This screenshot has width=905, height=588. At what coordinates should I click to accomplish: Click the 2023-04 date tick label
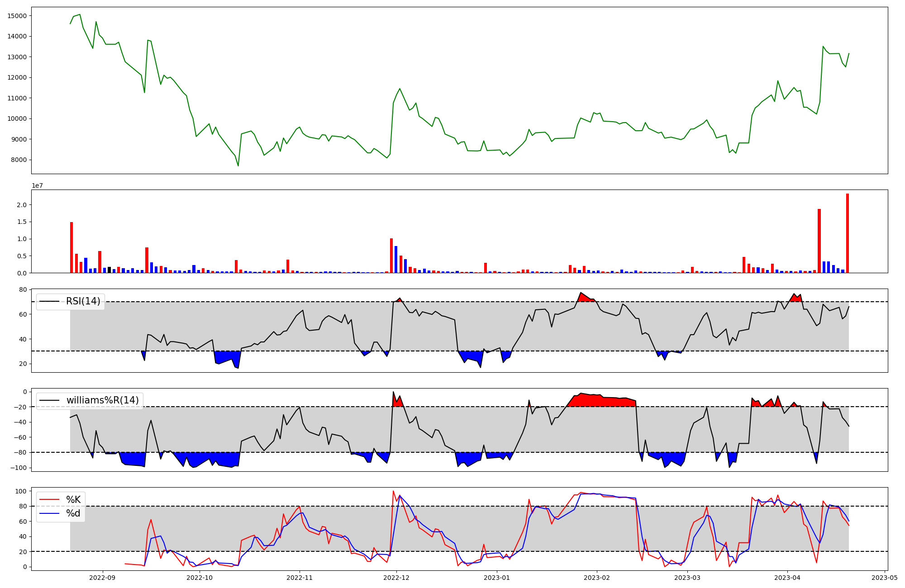tap(787, 578)
